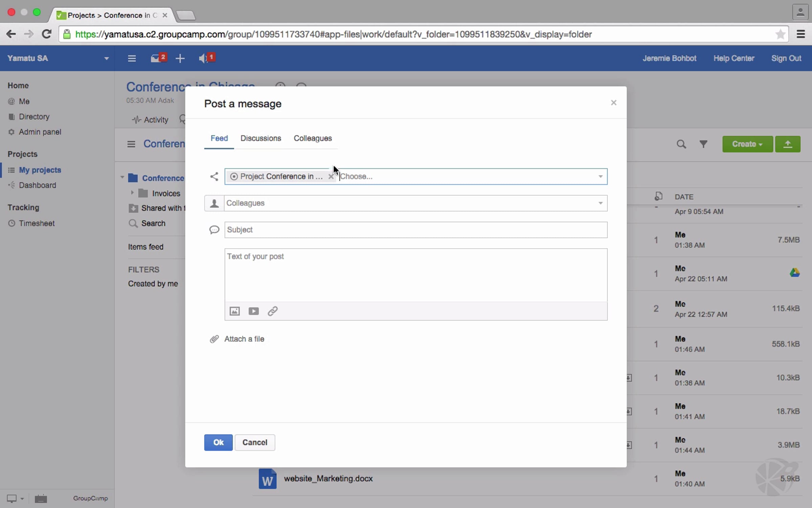Open the Yamatu SA organization dropdown

pyautogui.click(x=106, y=58)
